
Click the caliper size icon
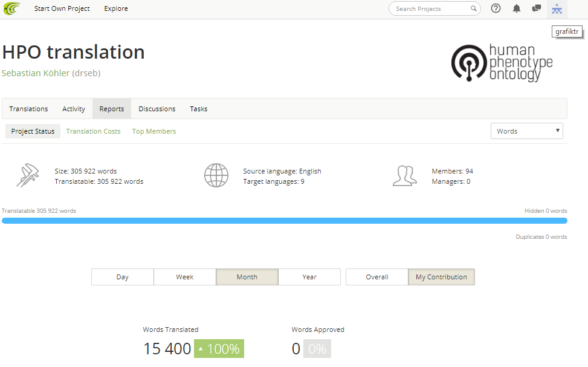click(x=27, y=175)
